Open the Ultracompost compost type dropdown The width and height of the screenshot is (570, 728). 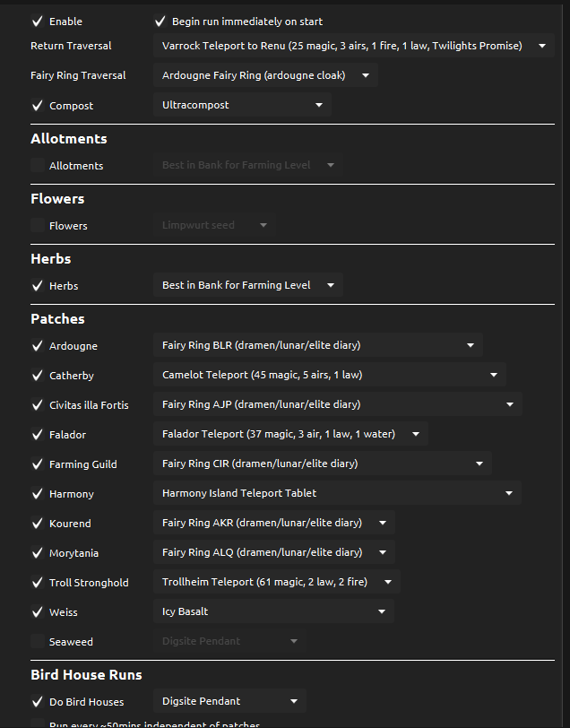(241, 105)
